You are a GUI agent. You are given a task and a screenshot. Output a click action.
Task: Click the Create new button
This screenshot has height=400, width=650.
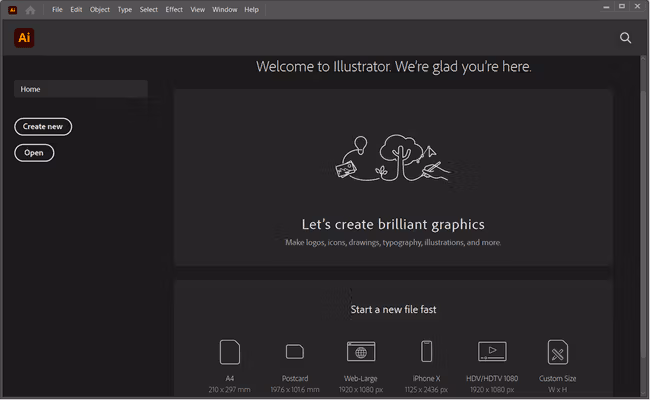tap(43, 126)
